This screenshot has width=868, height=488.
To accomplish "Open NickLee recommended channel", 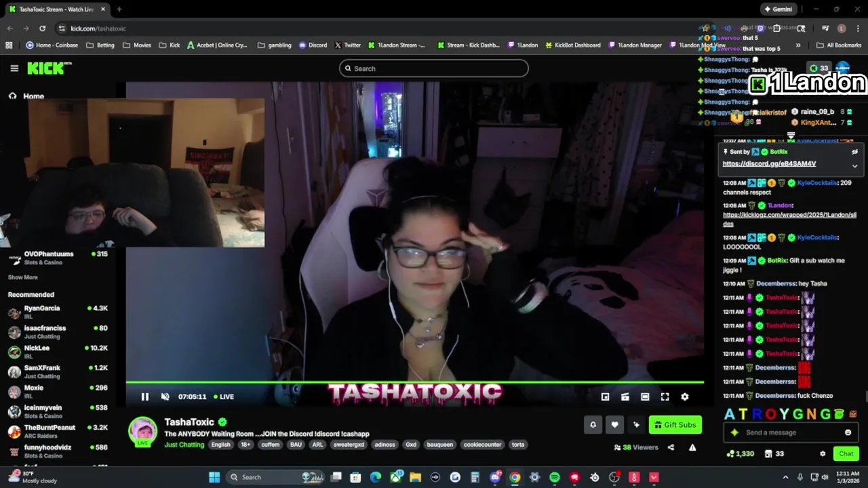I will [58, 352].
